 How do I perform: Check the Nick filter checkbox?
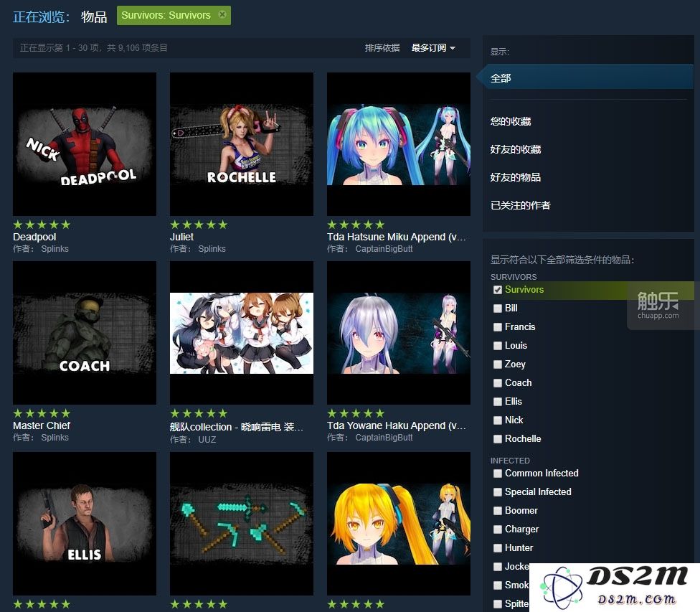click(x=497, y=420)
